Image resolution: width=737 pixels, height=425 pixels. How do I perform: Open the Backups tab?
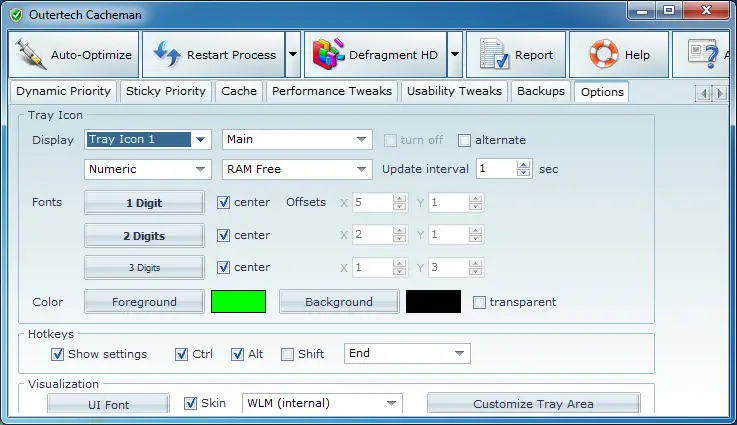pyautogui.click(x=541, y=91)
